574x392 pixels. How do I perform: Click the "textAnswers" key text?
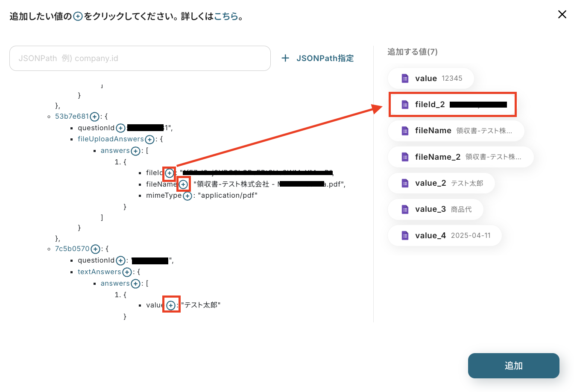pyautogui.click(x=100, y=272)
